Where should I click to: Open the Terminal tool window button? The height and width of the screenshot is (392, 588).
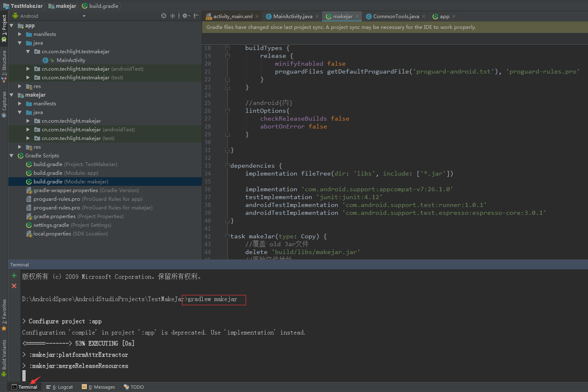[x=24, y=387]
